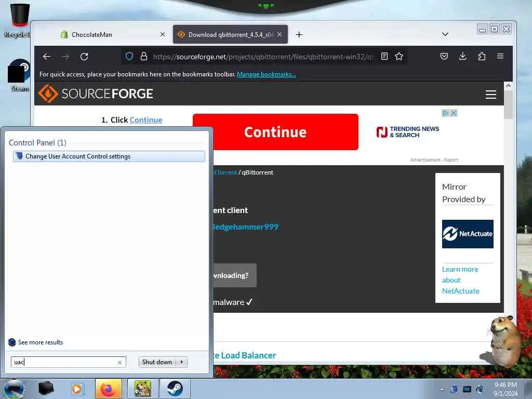Toggle reader view icon in address bar
This screenshot has width=532, height=399.
click(x=384, y=56)
